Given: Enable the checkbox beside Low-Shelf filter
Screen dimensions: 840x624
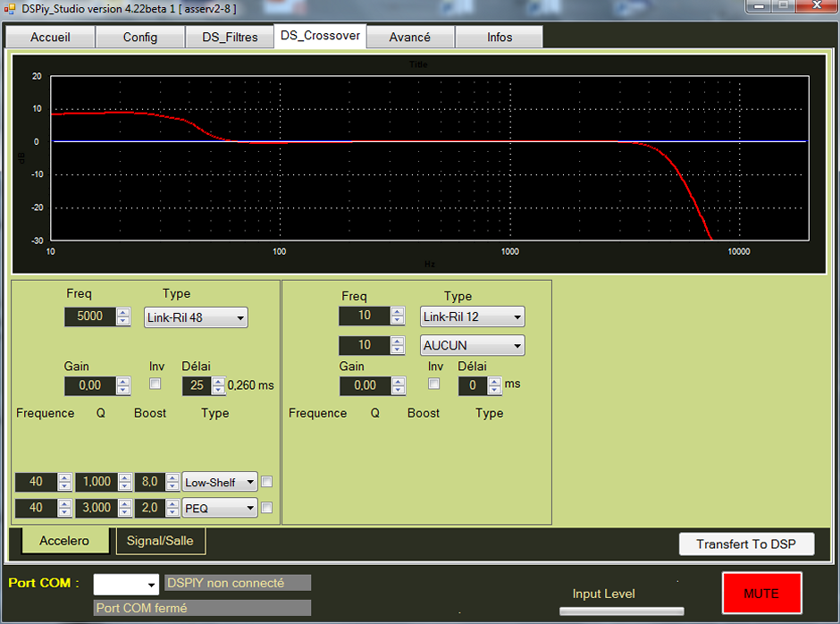Looking at the screenshot, I should click(266, 482).
